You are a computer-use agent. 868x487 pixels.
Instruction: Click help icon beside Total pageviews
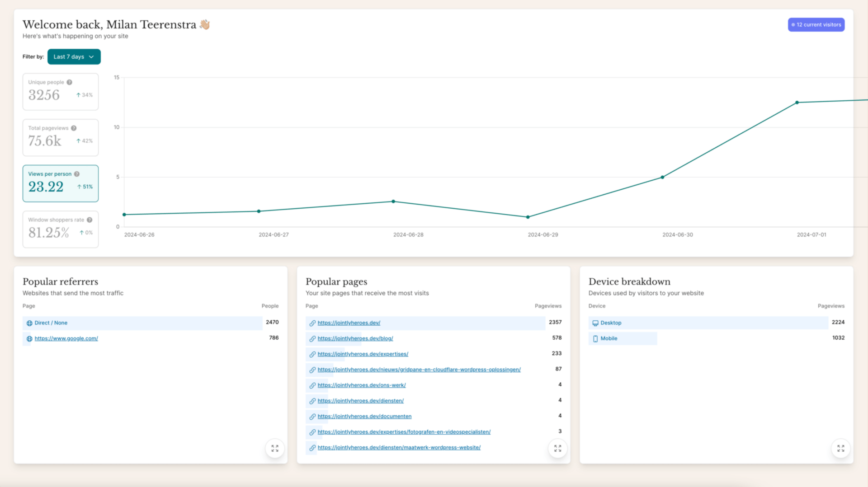(74, 128)
